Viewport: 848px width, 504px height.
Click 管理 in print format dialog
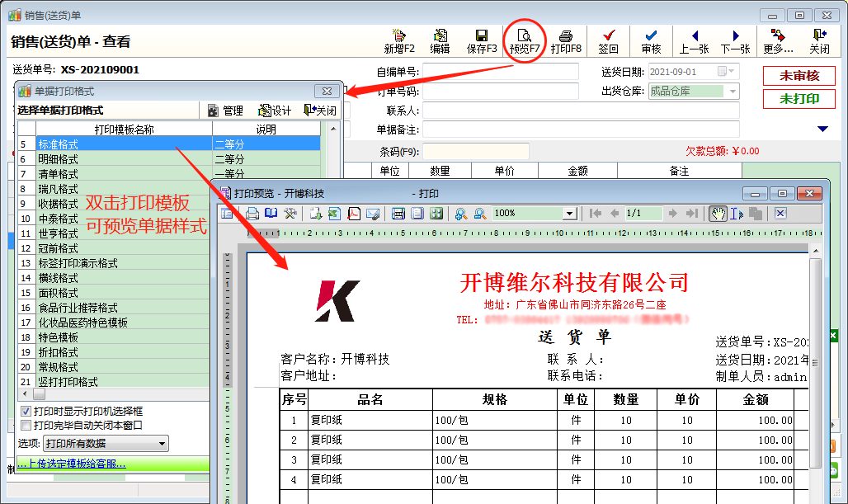pyautogui.click(x=226, y=111)
